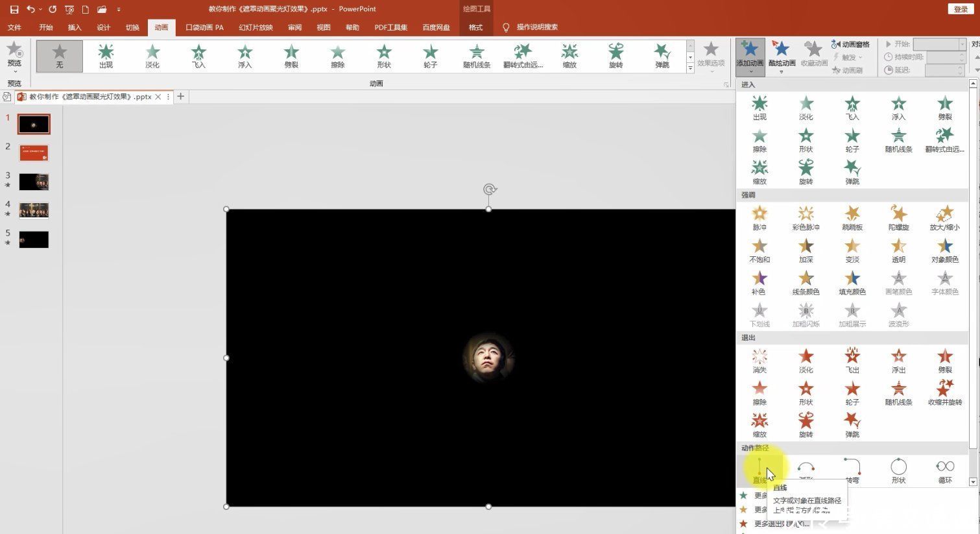Apply the 放大/缩小 emphasis effect

click(x=944, y=218)
